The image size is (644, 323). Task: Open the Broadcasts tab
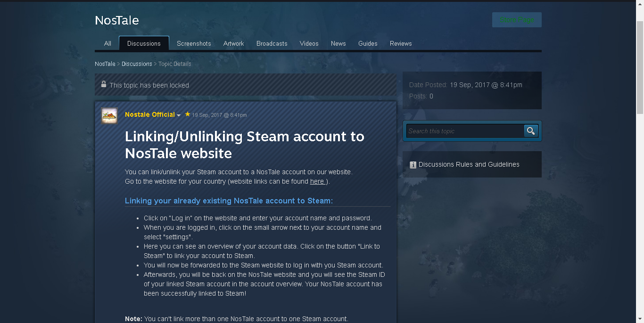point(272,43)
